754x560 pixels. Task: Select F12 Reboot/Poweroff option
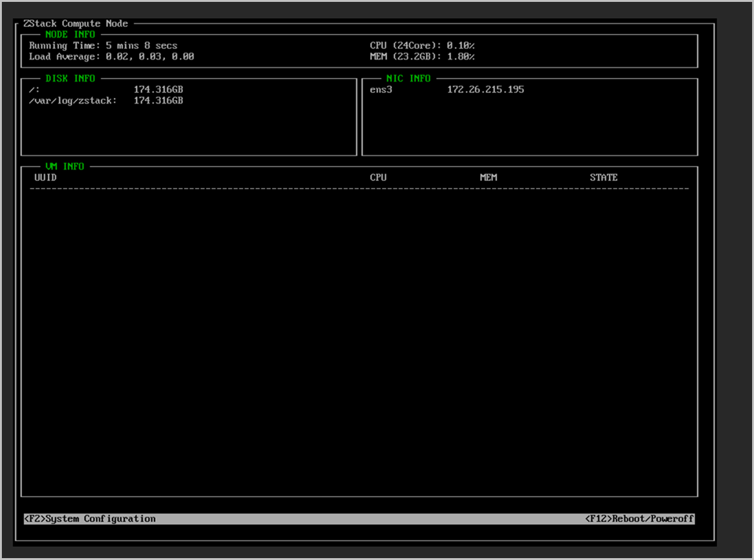[x=640, y=519]
